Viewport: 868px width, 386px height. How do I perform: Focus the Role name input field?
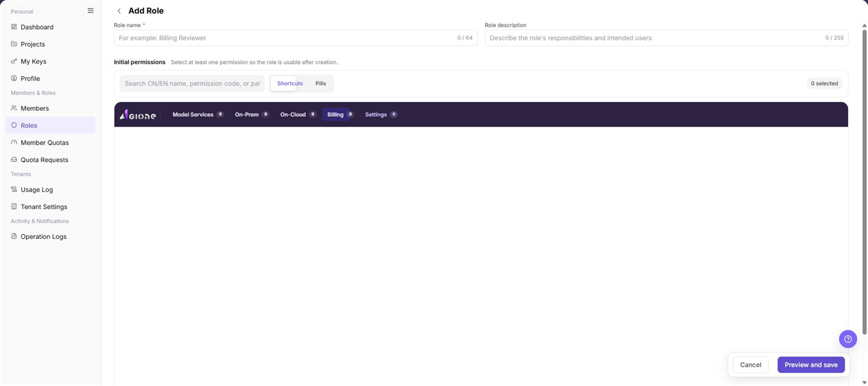pos(296,38)
